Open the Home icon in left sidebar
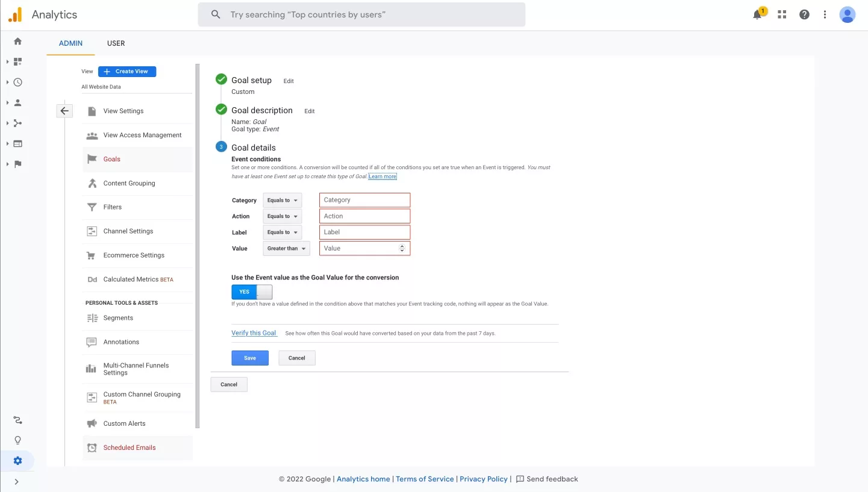 pyautogui.click(x=17, y=42)
